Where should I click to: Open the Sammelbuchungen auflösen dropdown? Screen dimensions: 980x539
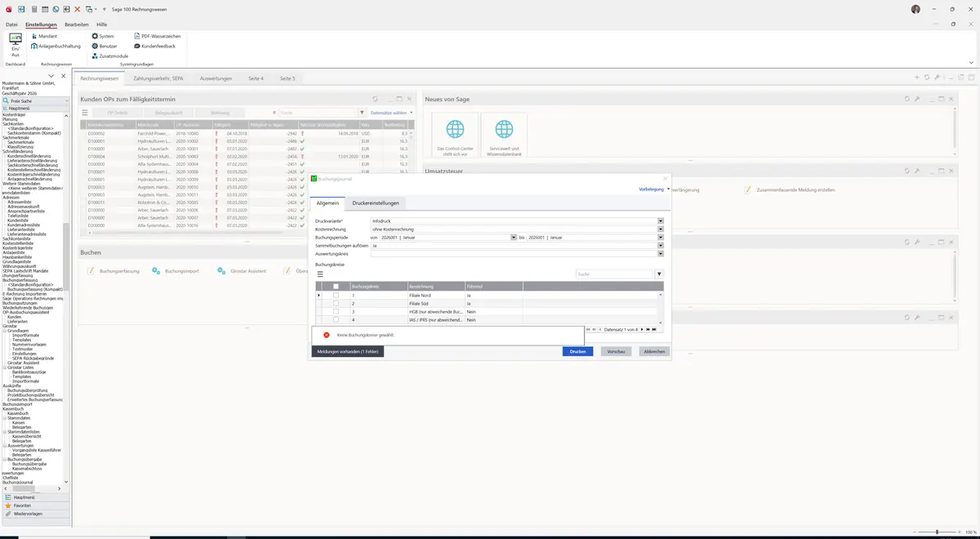coord(661,245)
